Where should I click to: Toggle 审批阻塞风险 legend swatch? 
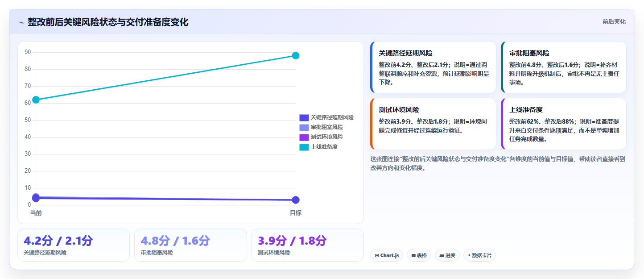click(x=304, y=127)
